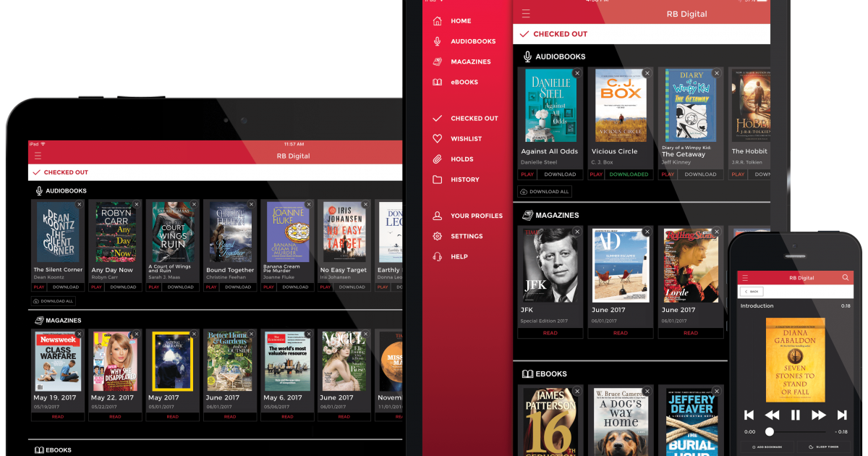Select the Magazines icon in the red sidebar
The width and height of the screenshot is (868, 456).
point(437,62)
